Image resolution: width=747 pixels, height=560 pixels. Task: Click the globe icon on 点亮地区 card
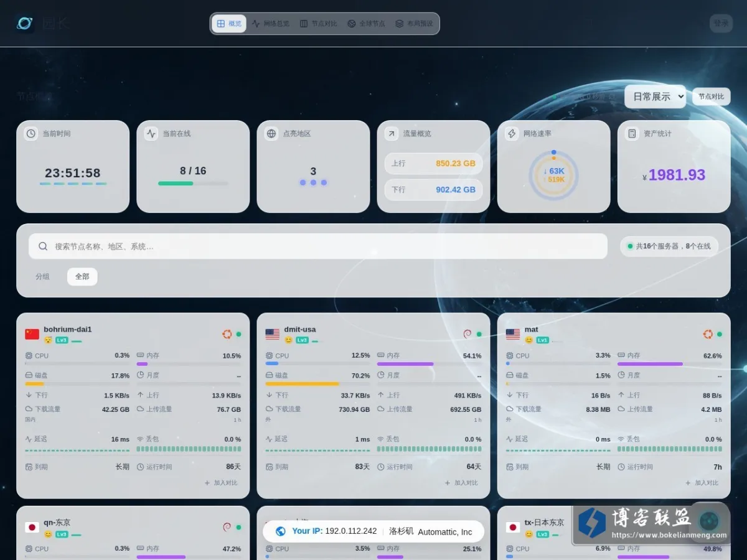tap(271, 134)
